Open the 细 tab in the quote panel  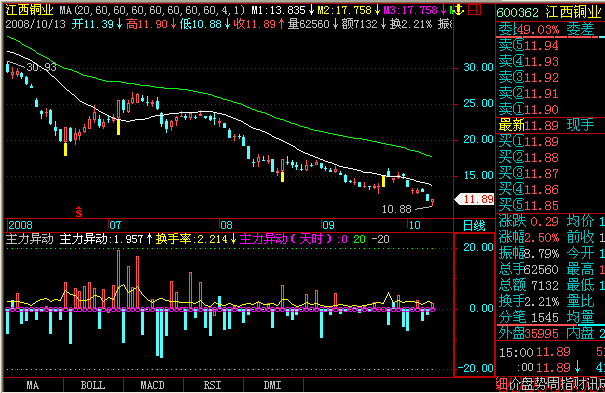coord(501,384)
